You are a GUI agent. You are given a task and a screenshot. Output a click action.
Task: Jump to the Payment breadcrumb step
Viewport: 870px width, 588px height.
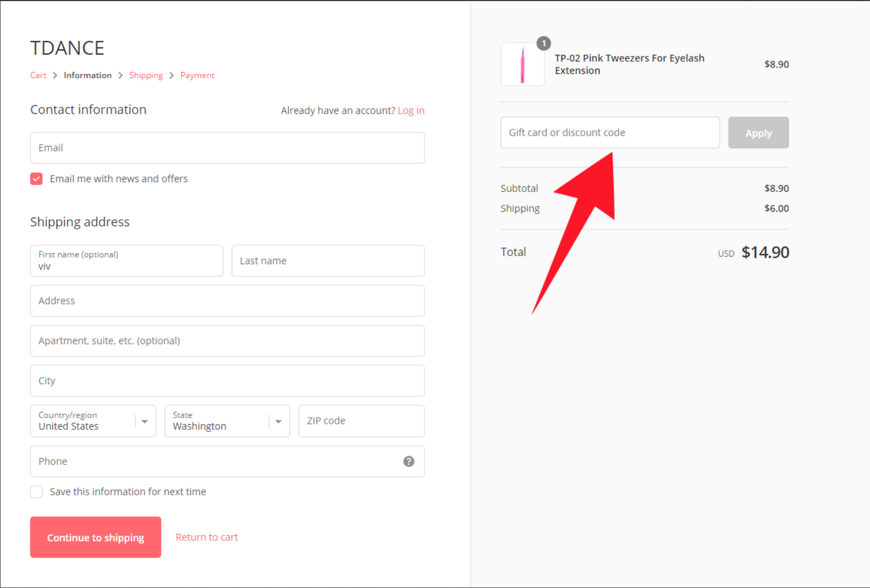197,76
